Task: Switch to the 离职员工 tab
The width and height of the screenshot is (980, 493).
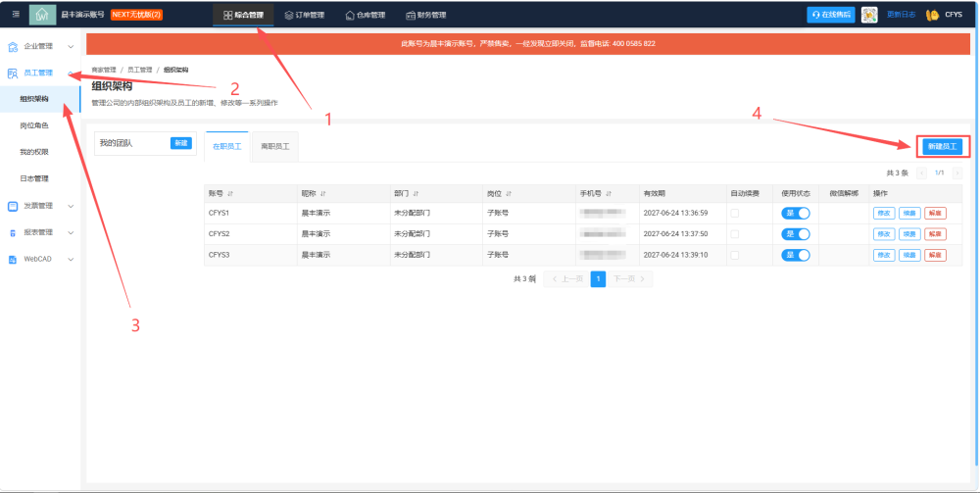Action: pos(275,147)
